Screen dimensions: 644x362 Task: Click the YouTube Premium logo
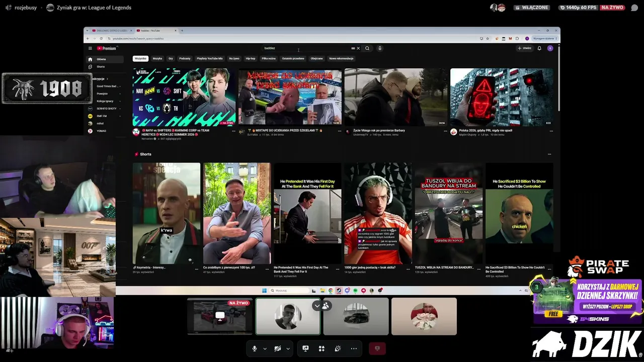pos(107,48)
